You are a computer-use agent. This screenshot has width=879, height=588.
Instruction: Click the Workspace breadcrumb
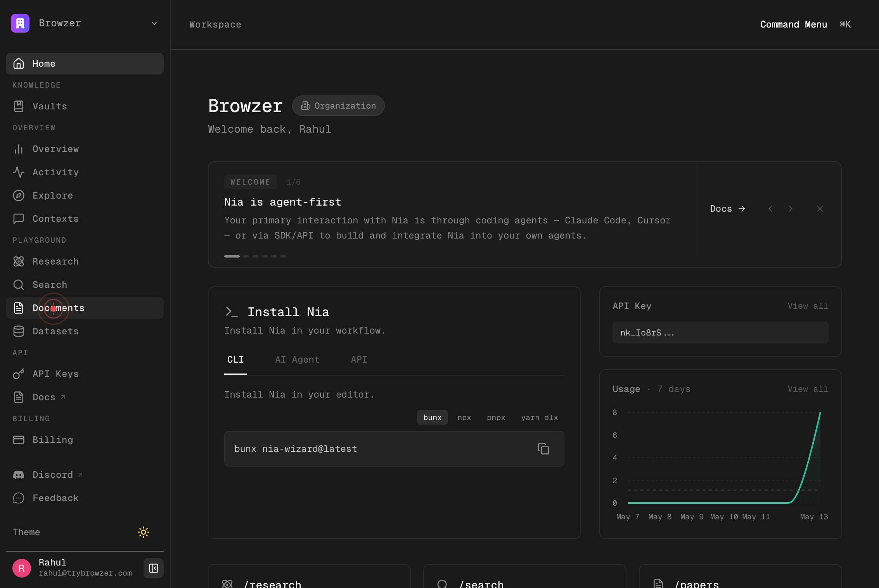[x=215, y=24]
